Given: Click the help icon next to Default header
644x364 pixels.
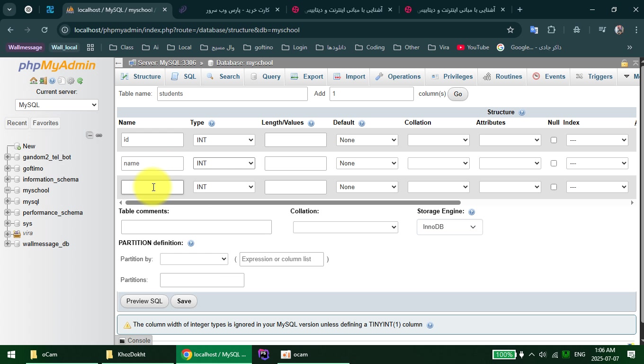Looking at the screenshot, I should click(362, 123).
